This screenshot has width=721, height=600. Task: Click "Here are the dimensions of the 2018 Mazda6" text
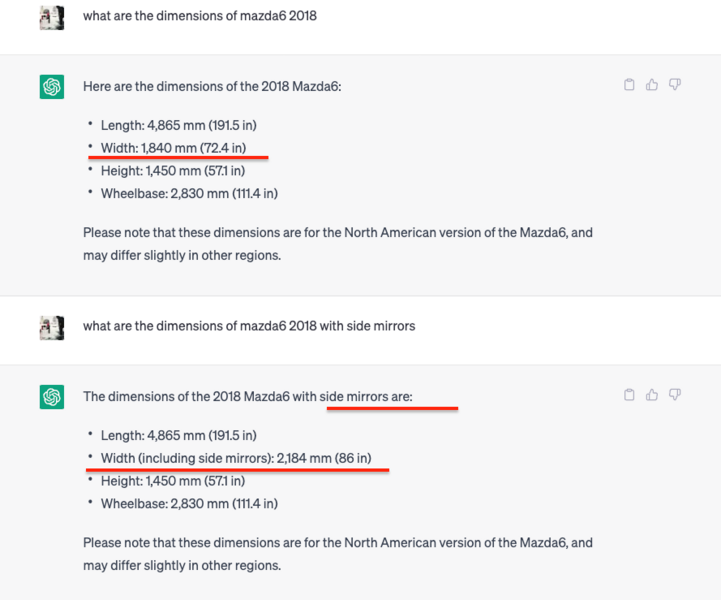click(x=212, y=87)
